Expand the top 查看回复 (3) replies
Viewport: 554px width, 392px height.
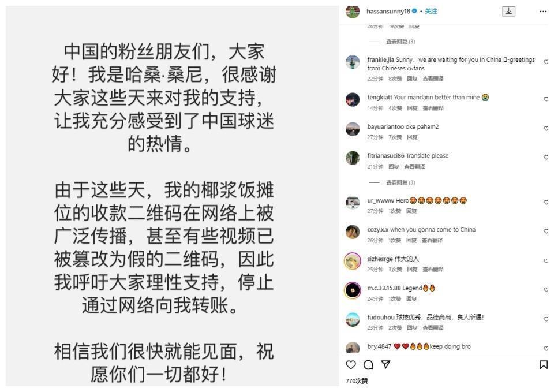click(x=400, y=42)
